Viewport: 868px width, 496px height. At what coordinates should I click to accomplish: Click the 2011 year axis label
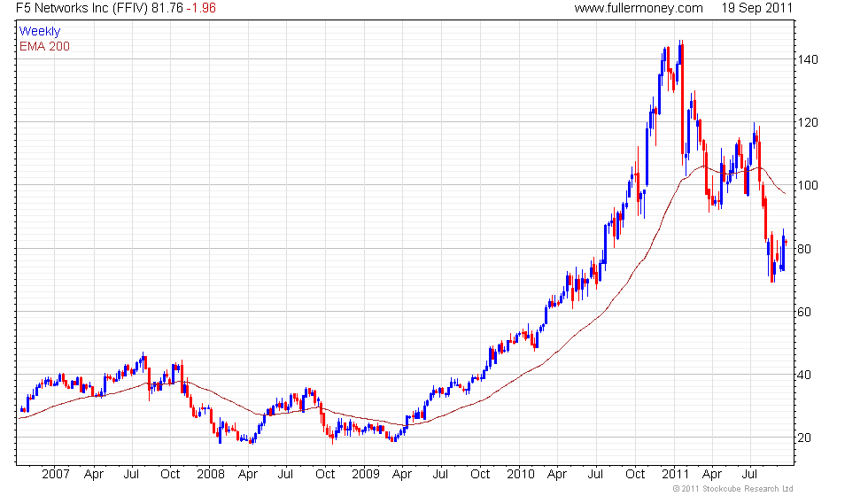(675, 474)
